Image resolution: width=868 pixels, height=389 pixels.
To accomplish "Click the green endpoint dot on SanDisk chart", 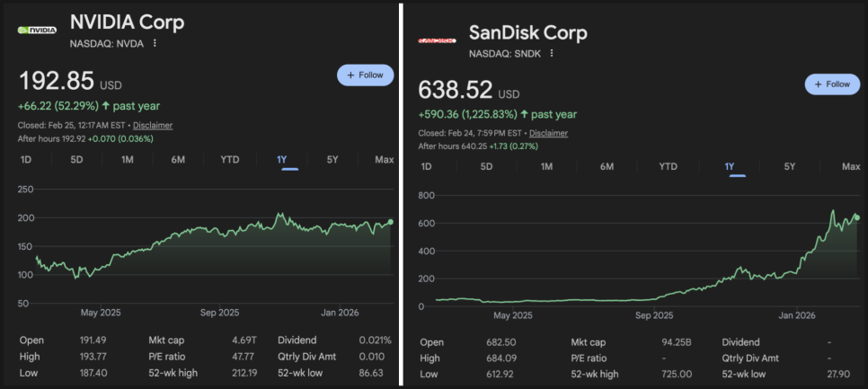I will click(x=856, y=217).
